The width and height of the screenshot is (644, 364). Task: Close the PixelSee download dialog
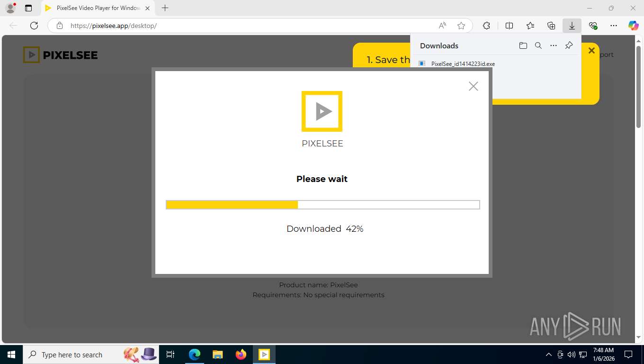click(x=473, y=86)
